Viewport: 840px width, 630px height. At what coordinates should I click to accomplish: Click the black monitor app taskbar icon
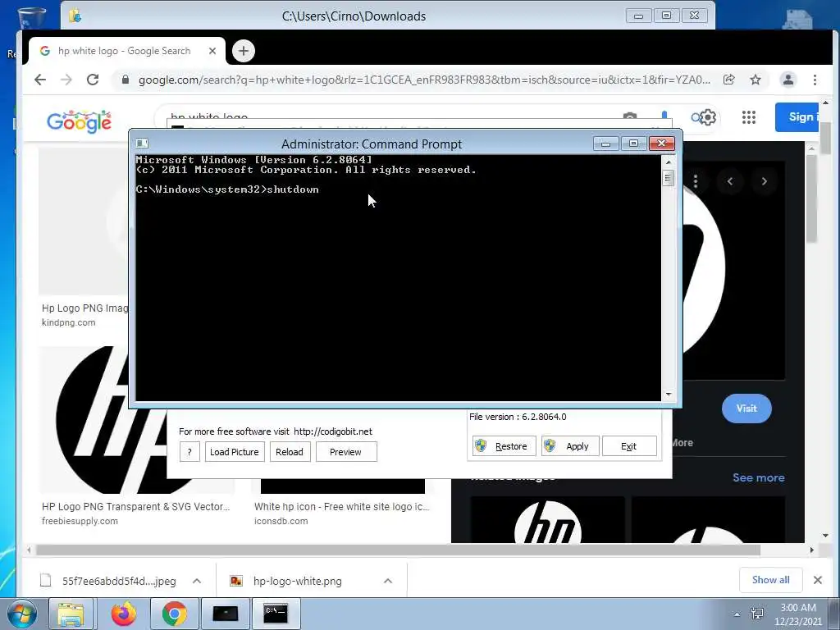pos(225,614)
